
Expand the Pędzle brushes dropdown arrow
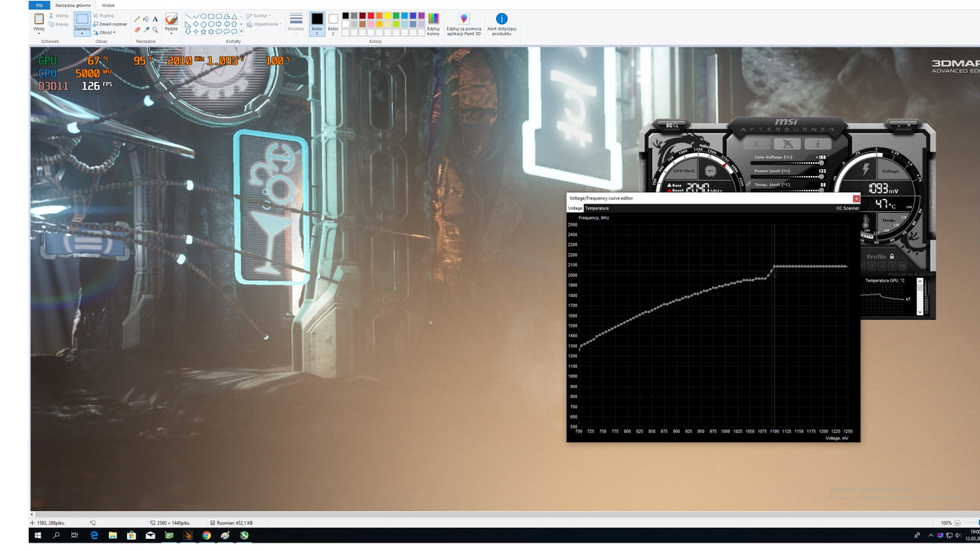(x=171, y=34)
